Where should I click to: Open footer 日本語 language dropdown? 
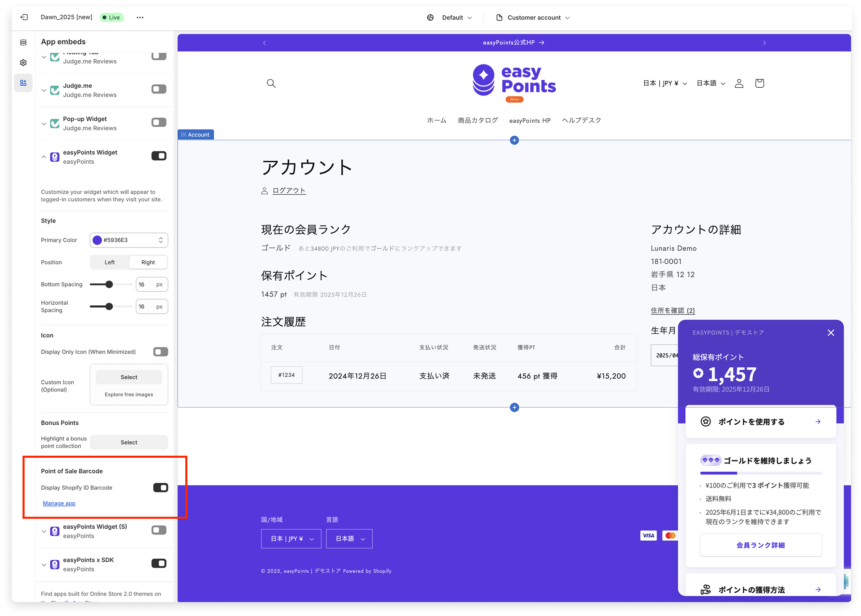pos(349,538)
